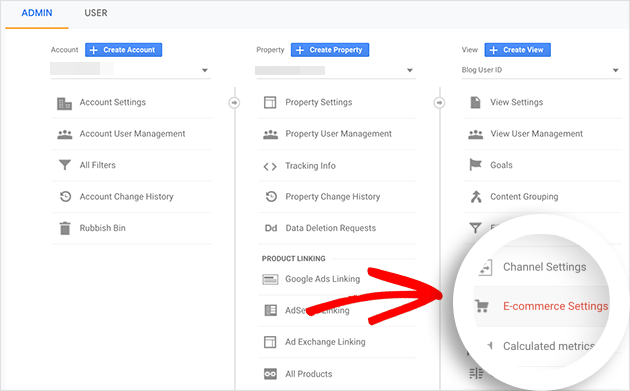630x391 pixels.
Task: Click the Rubbish Bin trash icon
Action: 65,228
